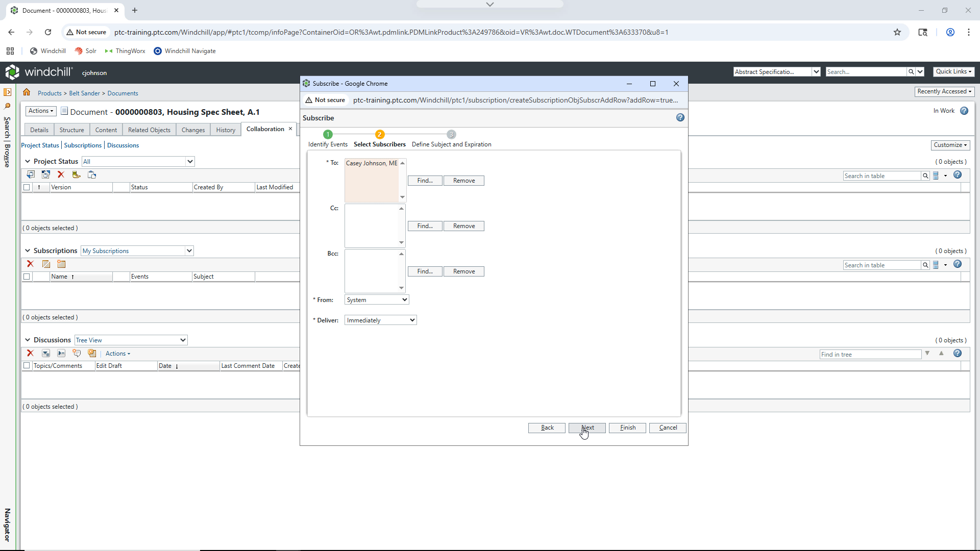
Task: Delete selected subscription with red X icon
Action: click(30, 264)
